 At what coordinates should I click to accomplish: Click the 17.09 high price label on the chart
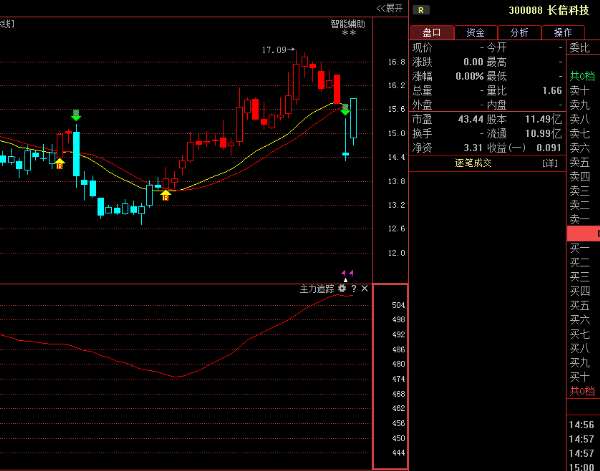point(274,49)
